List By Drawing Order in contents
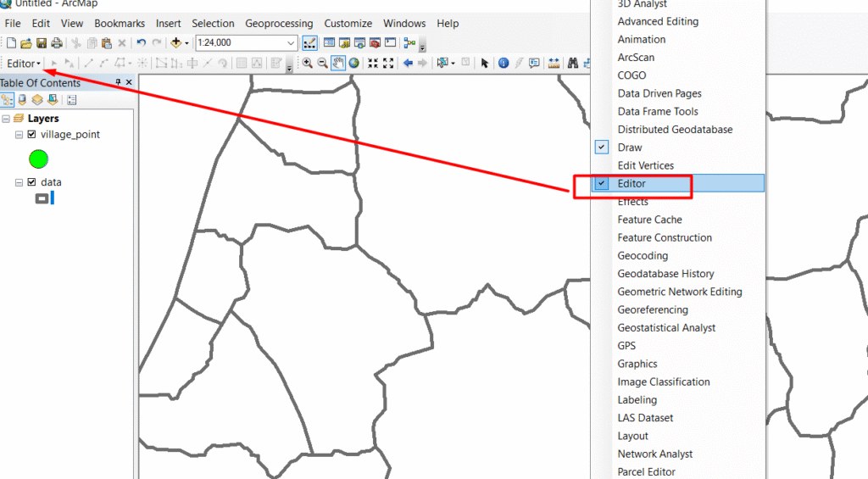The width and height of the screenshot is (868, 479). 7,100
